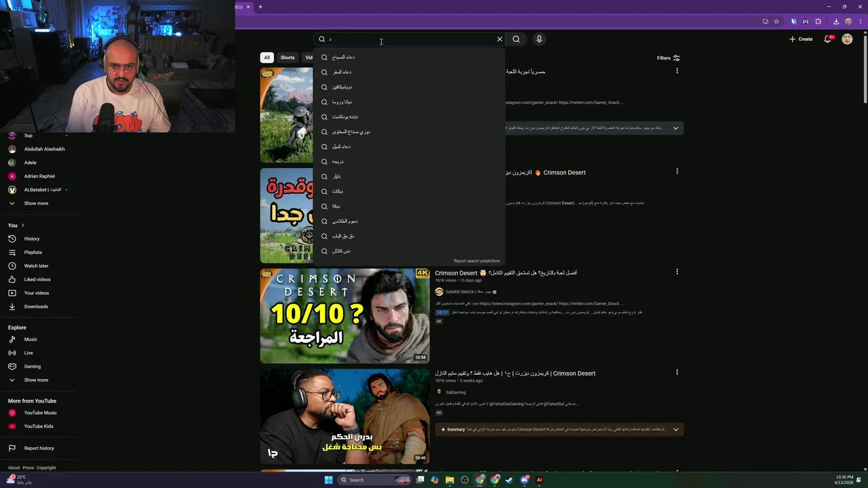
Task: Choose the suggestion دعاء كميل
Action: click(x=409, y=146)
